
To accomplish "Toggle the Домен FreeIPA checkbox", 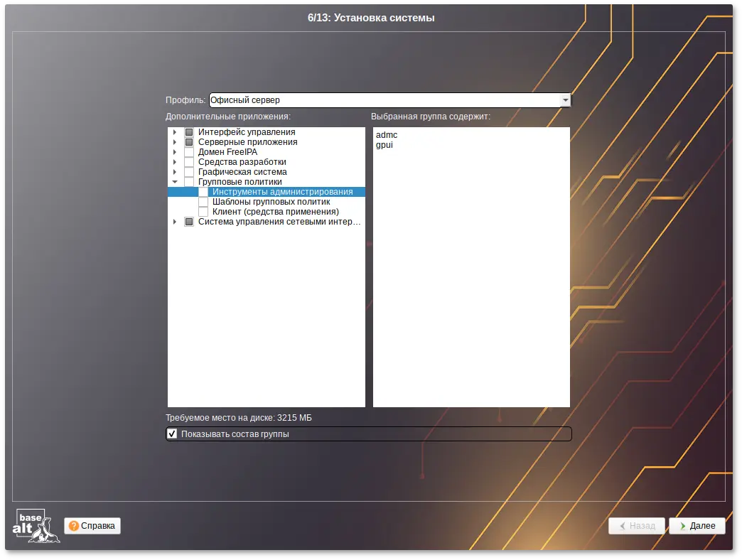I will tap(189, 152).
